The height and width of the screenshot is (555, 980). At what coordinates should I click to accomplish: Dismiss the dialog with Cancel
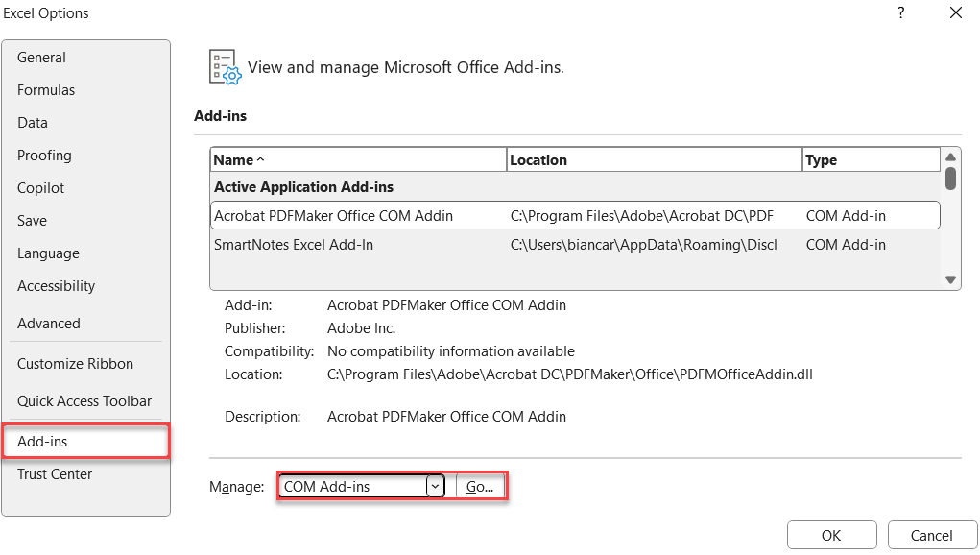(x=931, y=535)
